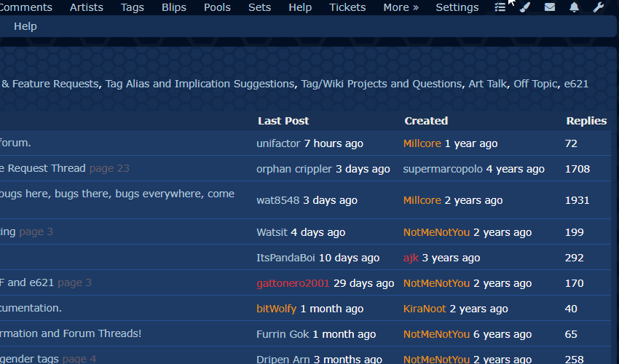Open notifications bell icon
Viewport: 619px width, 364px height.
575,7
